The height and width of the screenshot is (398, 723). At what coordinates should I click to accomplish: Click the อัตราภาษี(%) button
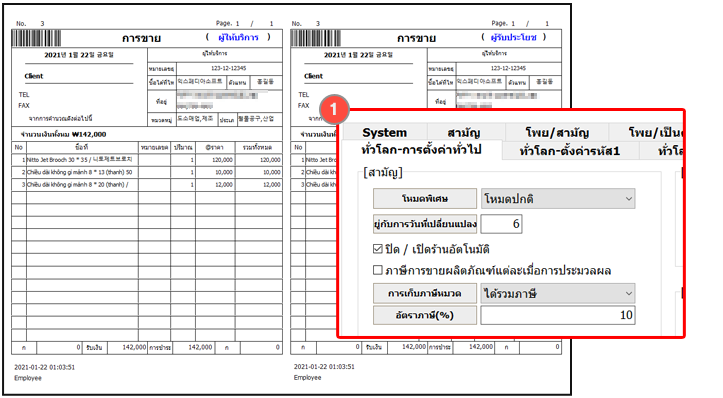[x=425, y=315]
